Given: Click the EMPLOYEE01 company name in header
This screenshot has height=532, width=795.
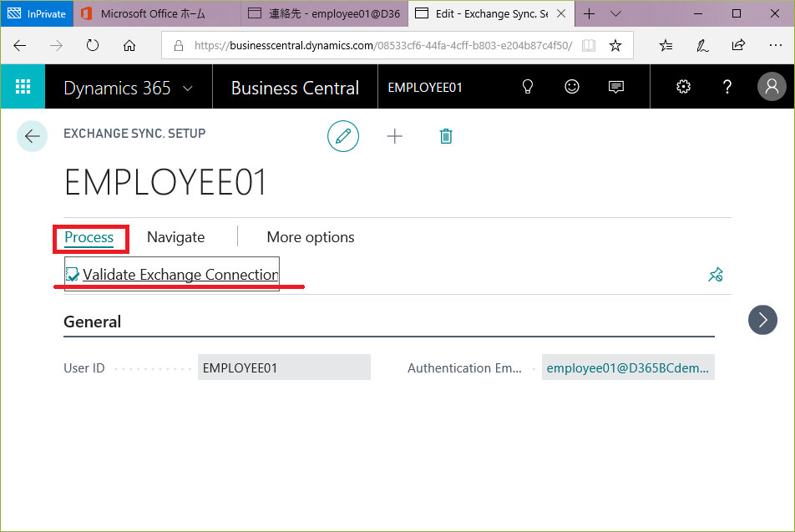Looking at the screenshot, I should click(x=425, y=88).
